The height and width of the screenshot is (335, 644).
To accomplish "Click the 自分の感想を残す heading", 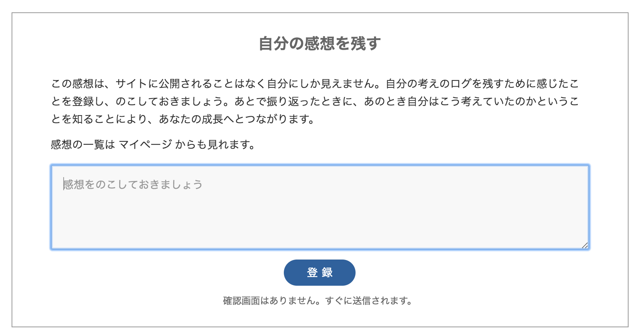I will coord(320,44).
